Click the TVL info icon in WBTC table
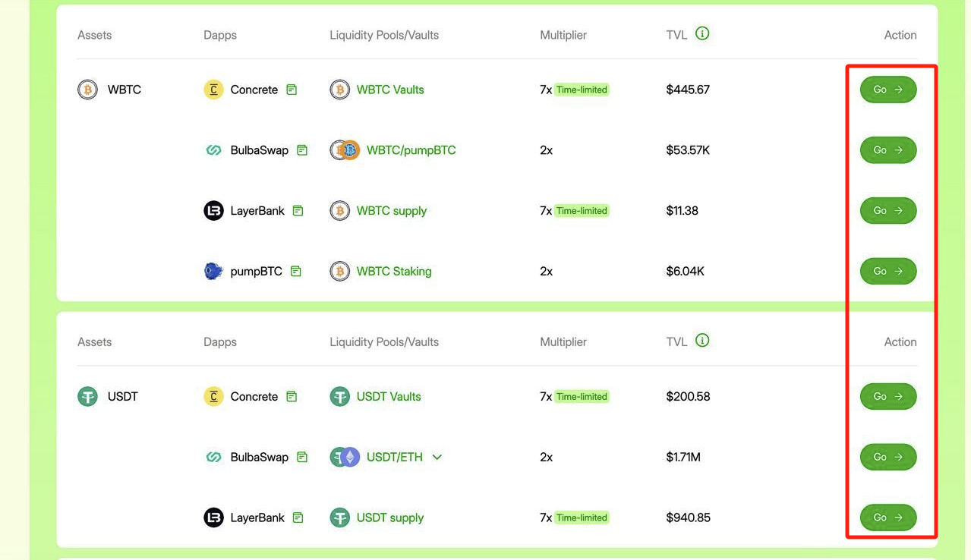The height and width of the screenshot is (560, 971). coord(702,33)
